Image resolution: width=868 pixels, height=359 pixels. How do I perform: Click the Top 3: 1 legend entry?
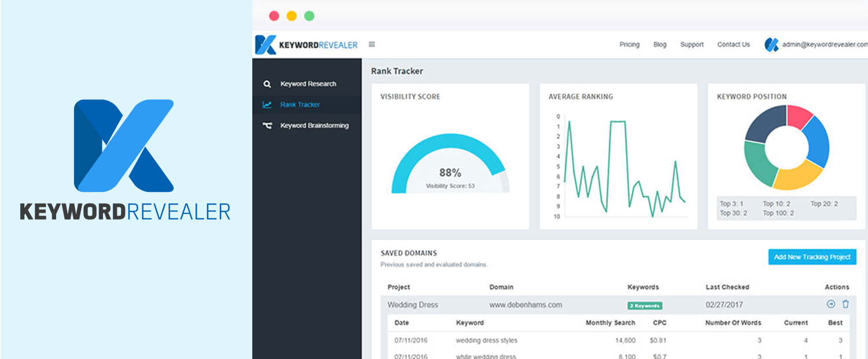pyautogui.click(x=731, y=203)
